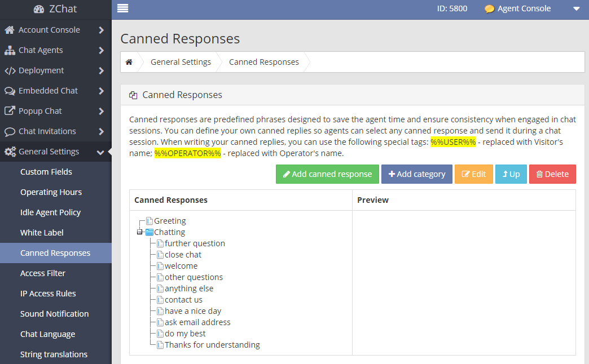This screenshot has width=589, height=364.
Task: Click the ZChat dashboard logo icon
Action: (x=38, y=9)
